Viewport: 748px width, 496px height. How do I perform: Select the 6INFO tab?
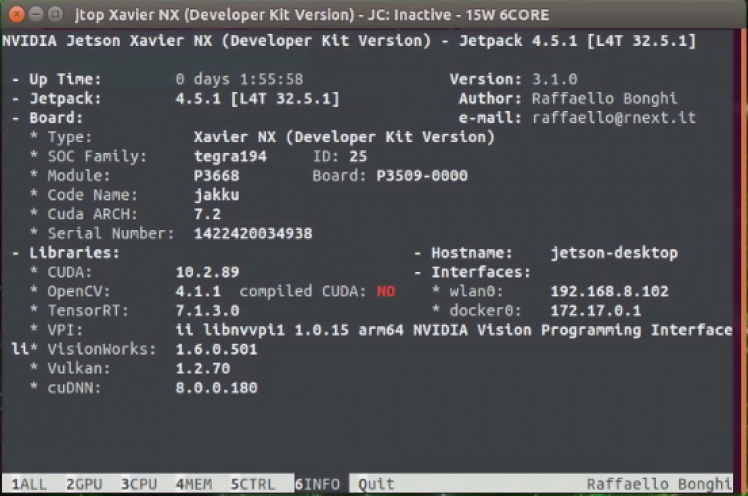tap(317, 484)
